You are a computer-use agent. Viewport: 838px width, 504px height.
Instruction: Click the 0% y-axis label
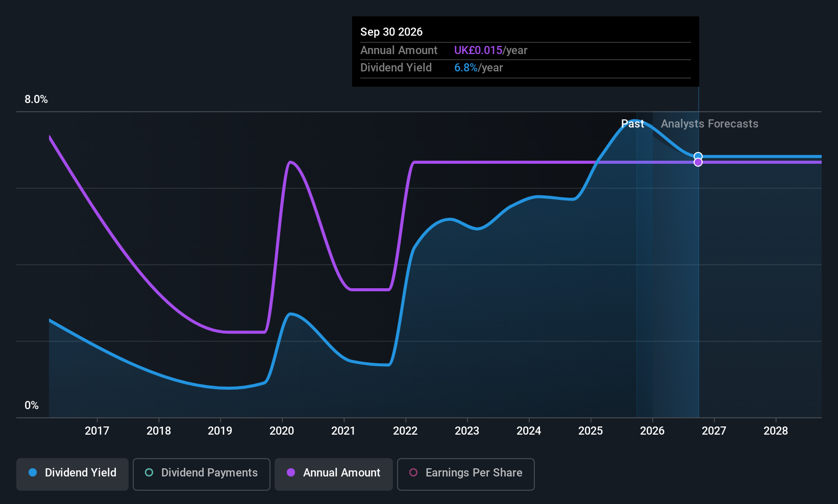click(32, 406)
